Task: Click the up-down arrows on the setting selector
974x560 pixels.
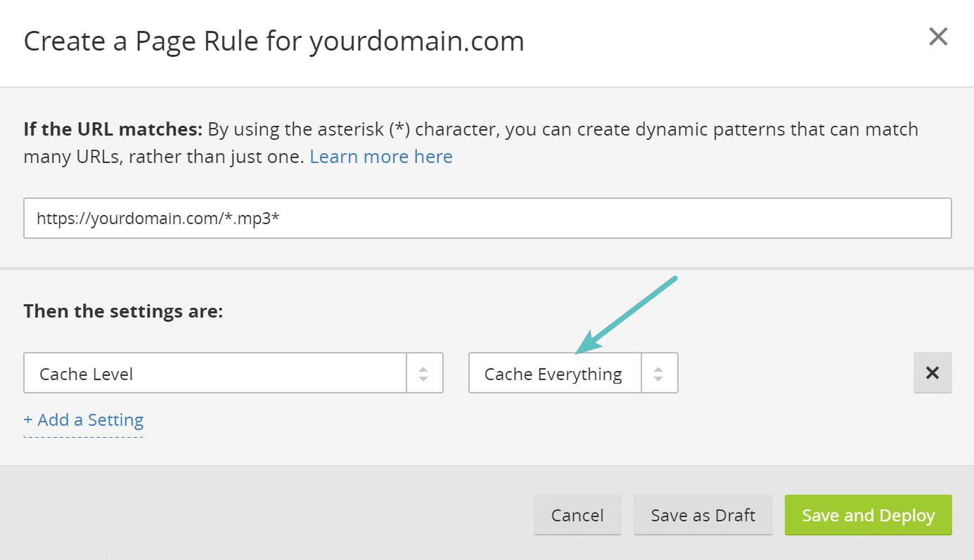Action: [424, 372]
